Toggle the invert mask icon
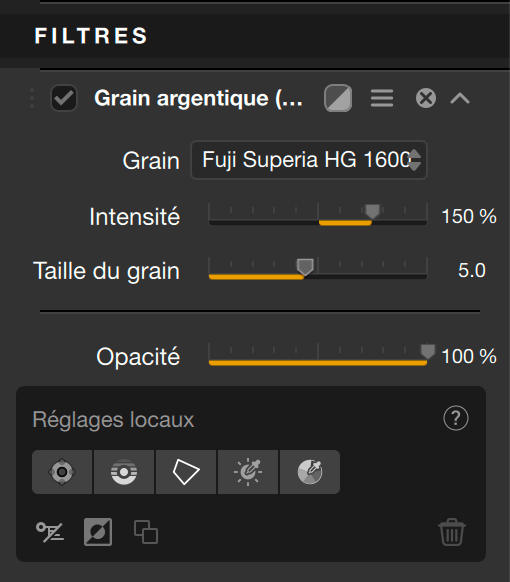Image resolution: width=510 pixels, height=582 pixels. point(98,532)
